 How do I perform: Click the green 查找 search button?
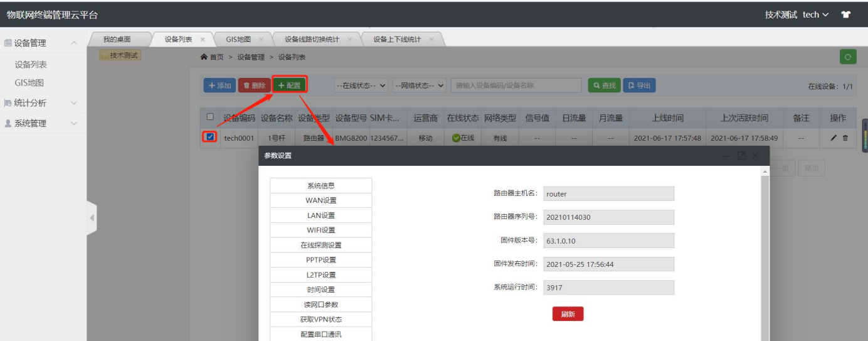[x=603, y=85]
